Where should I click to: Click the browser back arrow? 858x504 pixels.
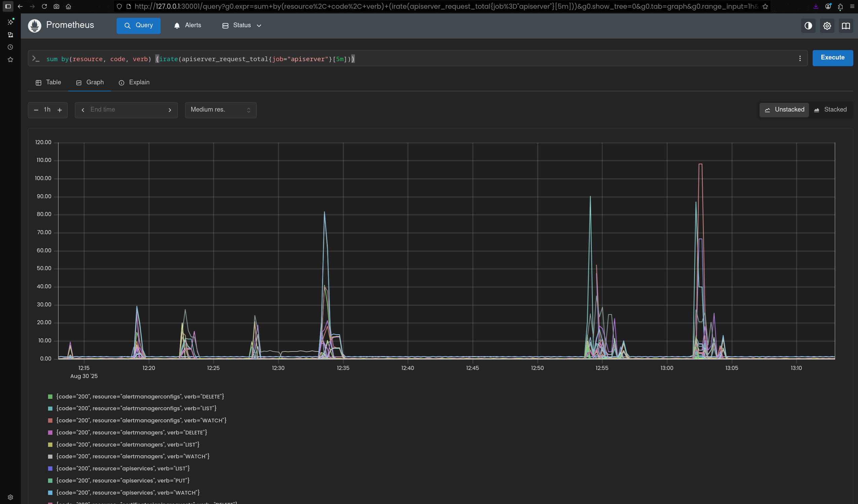pyautogui.click(x=20, y=6)
